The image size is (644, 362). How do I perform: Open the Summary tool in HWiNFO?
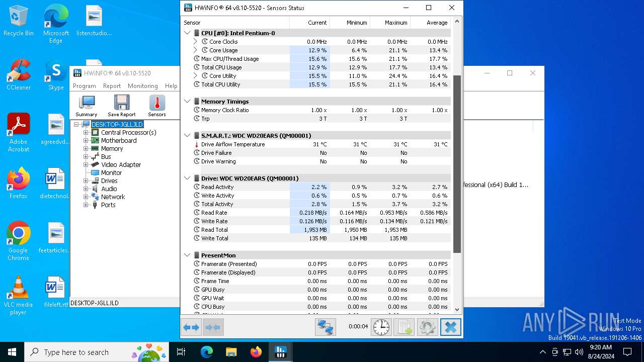coord(87,106)
